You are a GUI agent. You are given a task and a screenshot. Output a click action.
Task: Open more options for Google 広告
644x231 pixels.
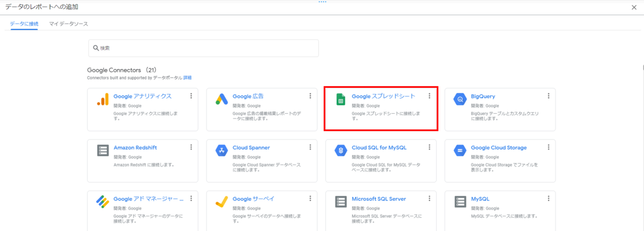pos(310,96)
